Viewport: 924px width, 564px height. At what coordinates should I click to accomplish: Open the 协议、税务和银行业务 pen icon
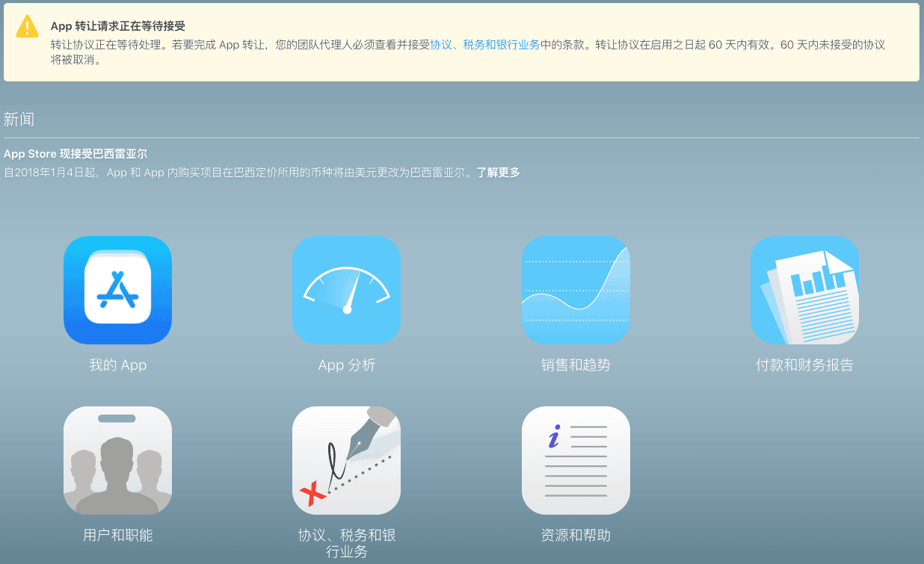coord(346,460)
